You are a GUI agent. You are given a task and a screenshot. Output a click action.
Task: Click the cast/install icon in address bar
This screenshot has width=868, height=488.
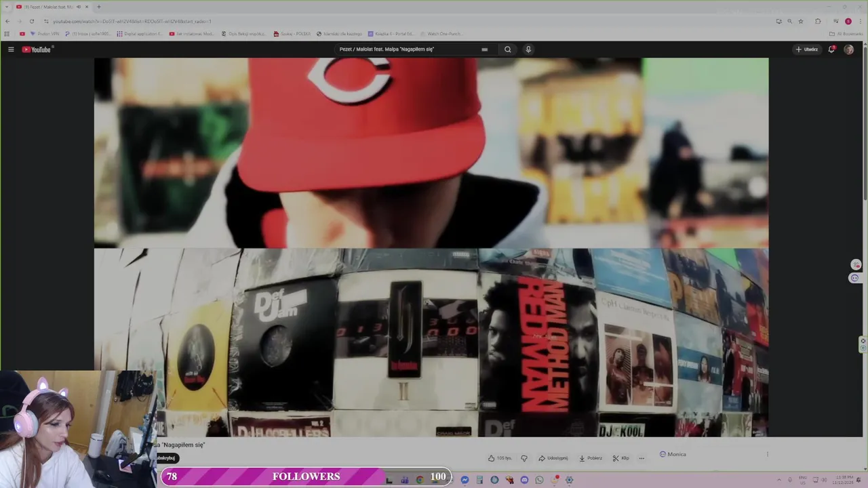778,21
